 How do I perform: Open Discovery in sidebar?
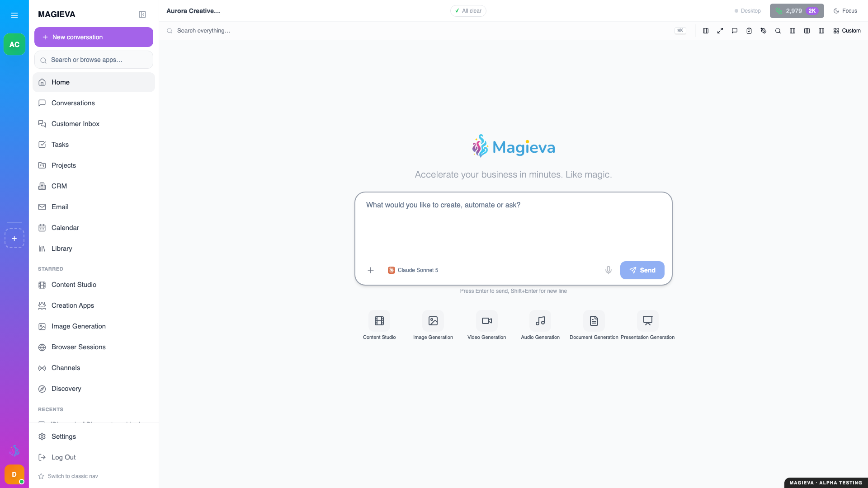click(94, 389)
